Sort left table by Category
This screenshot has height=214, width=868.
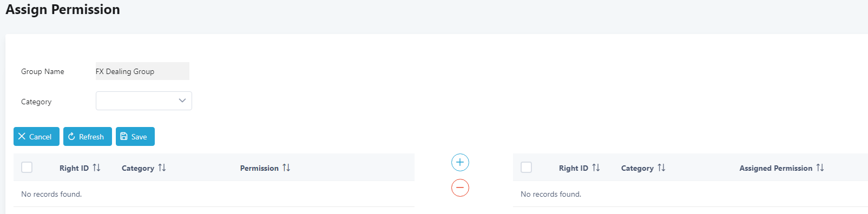(x=162, y=168)
